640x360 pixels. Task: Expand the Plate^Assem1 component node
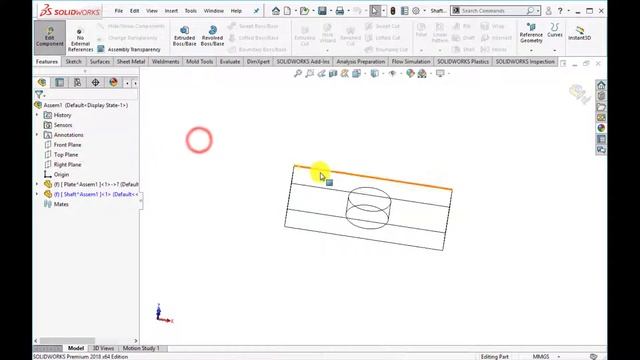pos(37,184)
